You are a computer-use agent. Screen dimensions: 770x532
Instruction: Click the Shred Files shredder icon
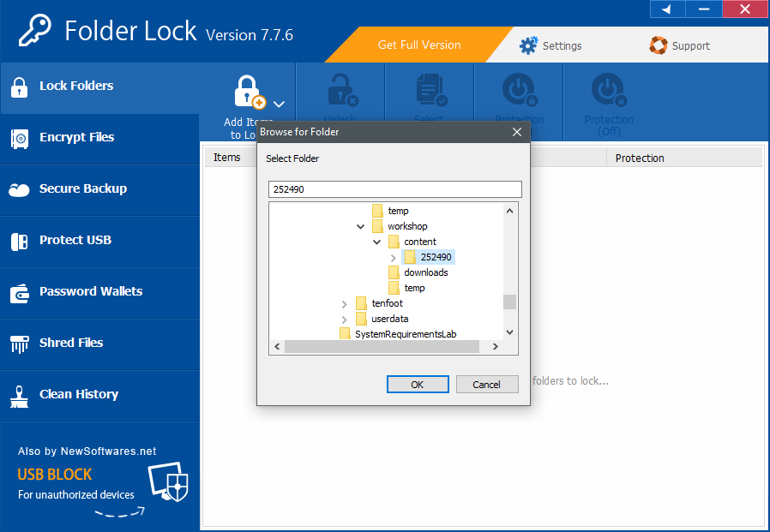(20, 344)
